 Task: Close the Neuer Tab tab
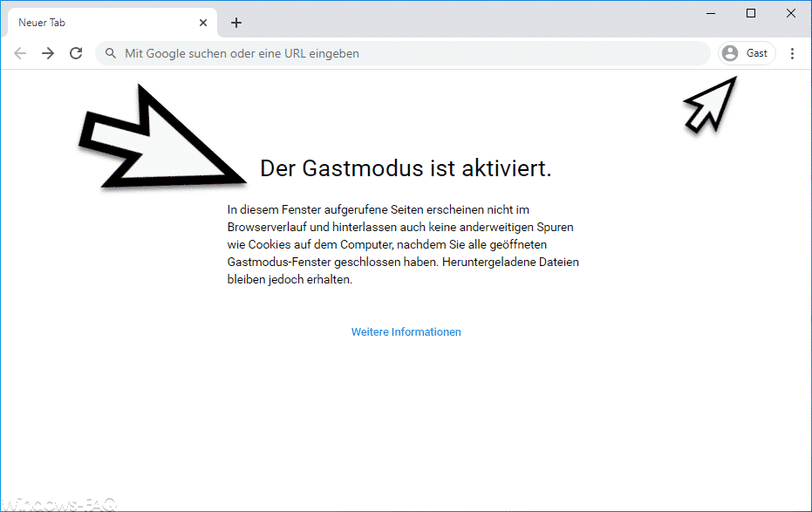click(203, 23)
